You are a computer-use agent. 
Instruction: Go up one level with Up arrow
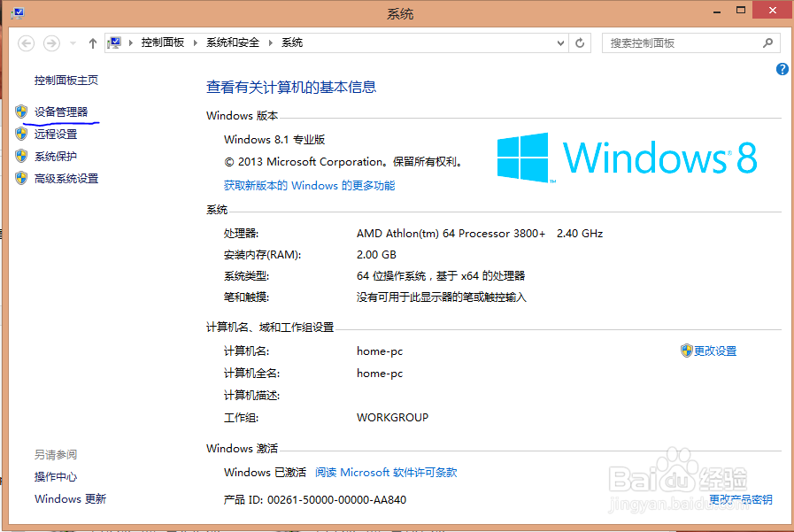93,43
